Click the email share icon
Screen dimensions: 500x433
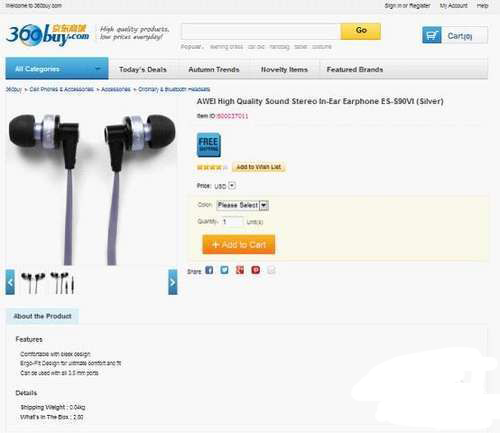(x=271, y=270)
